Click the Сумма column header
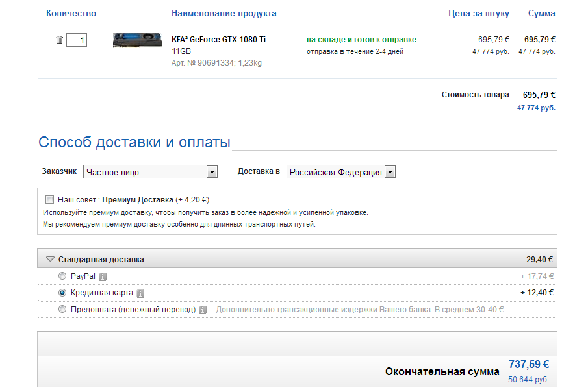 coord(542,13)
